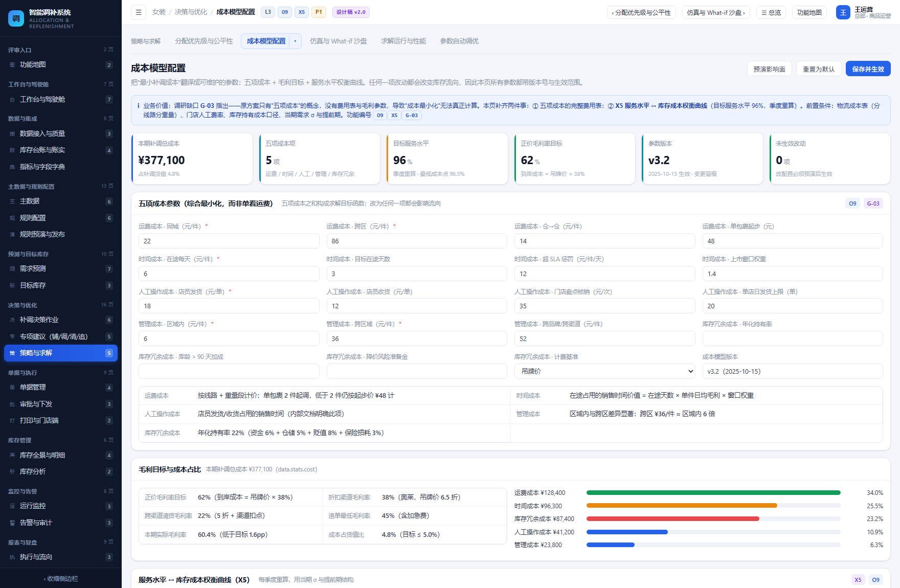This screenshot has width=900, height=588.
Task: Click the L3 badge in breadcrumb
Action: (268, 12)
